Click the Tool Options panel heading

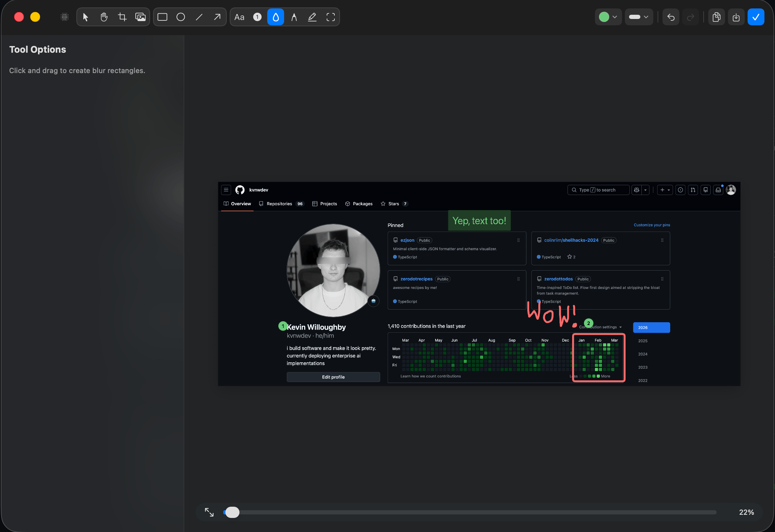point(38,50)
